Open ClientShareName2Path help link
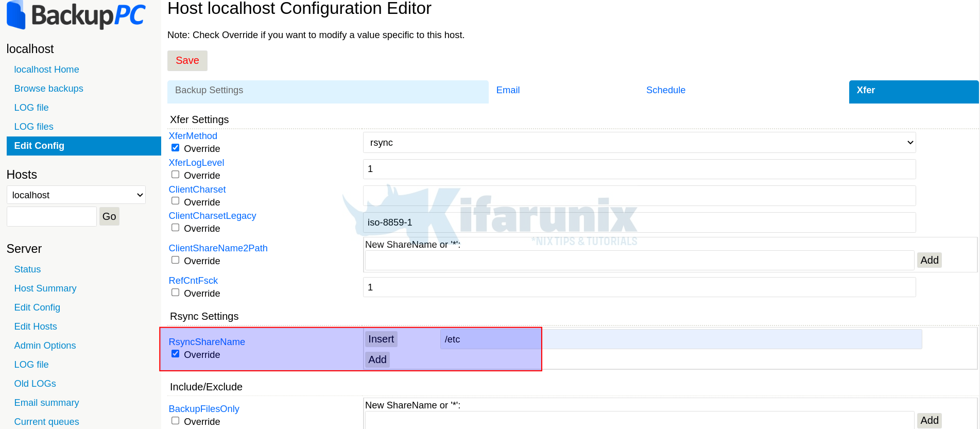Image resolution: width=980 pixels, height=429 pixels. click(218, 248)
